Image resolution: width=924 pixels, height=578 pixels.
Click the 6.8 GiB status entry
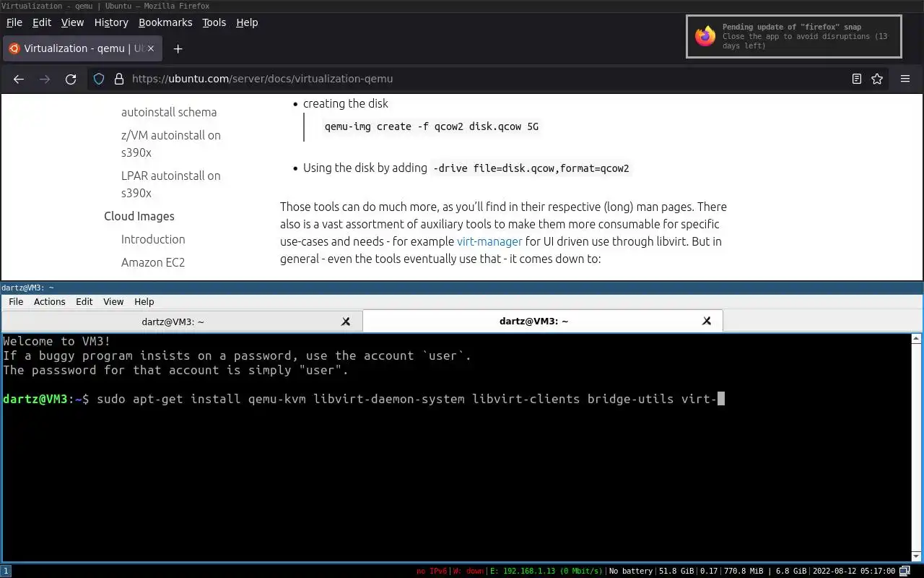tap(792, 571)
